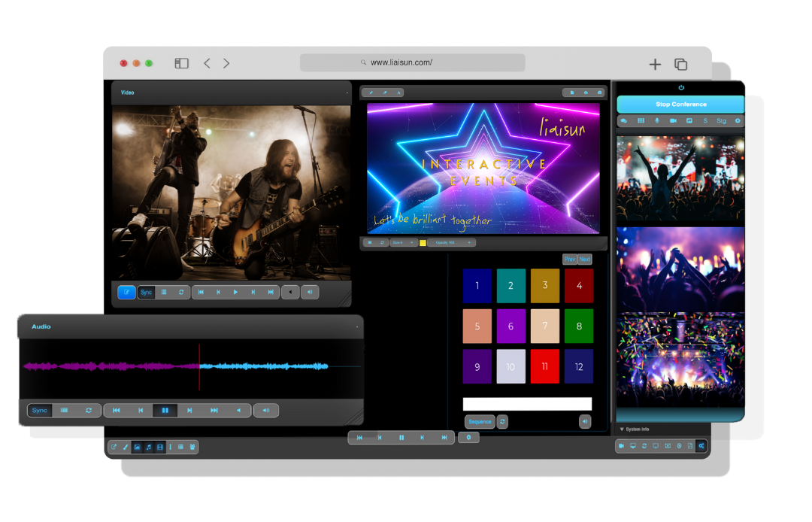The height and width of the screenshot is (522, 812).
Task: Open the chat tab in the conference panel
Action: (x=624, y=120)
